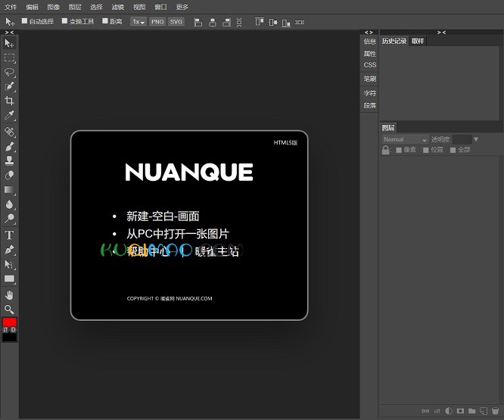Open 滤镜 menu
Image resolution: width=504 pixels, height=420 pixels.
pyautogui.click(x=117, y=7)
